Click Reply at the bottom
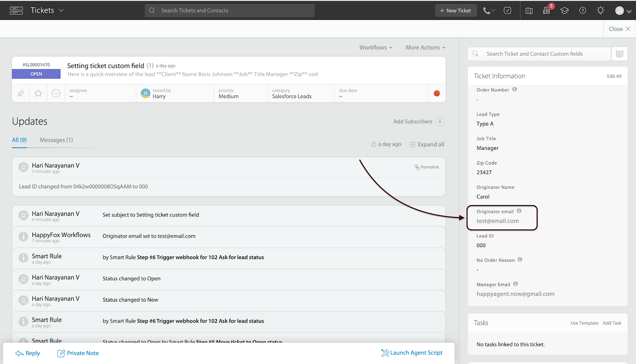Image resolution: width=636 pixels, height=364 pixels. (x=28, y=353)
